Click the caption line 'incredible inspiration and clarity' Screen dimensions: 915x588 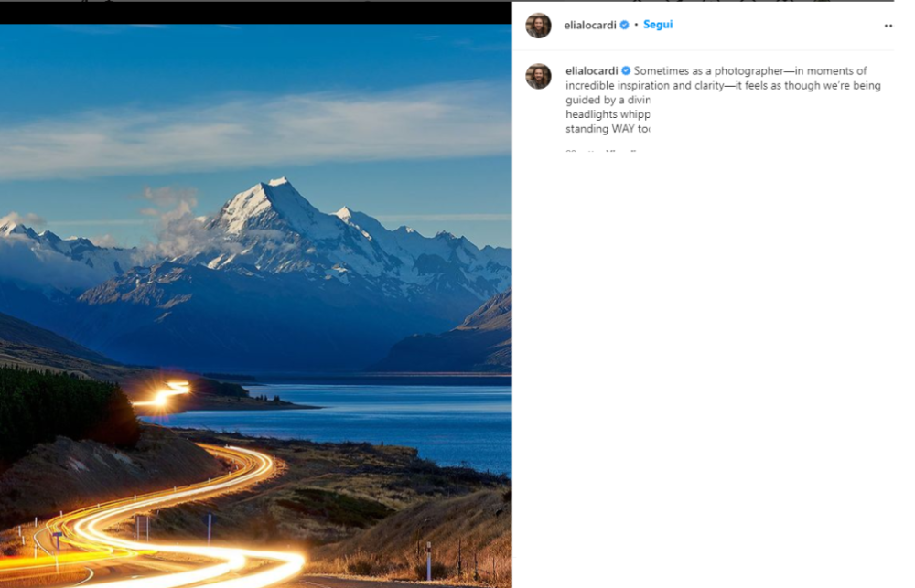(x=723, y=85)
